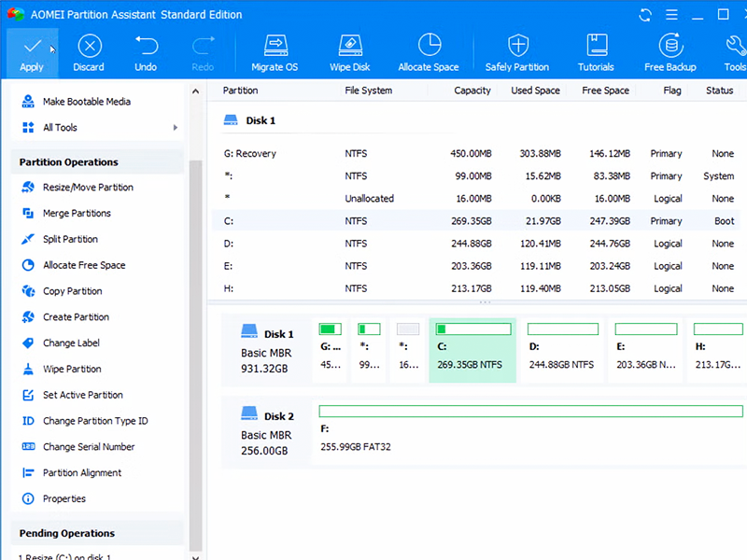Discard pending changes via Discard icon
The height and width of the screenshot is (560, 747).
point(89,47)
